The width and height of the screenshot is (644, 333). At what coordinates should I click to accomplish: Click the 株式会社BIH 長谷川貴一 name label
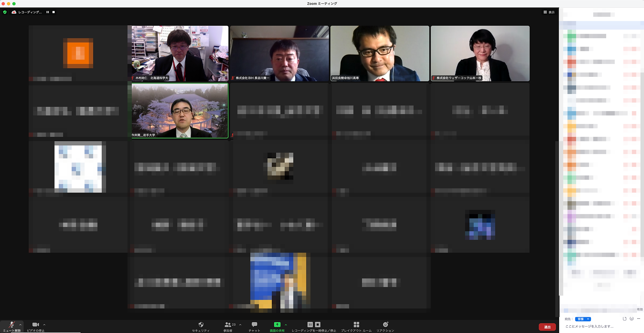click(253, 78)
